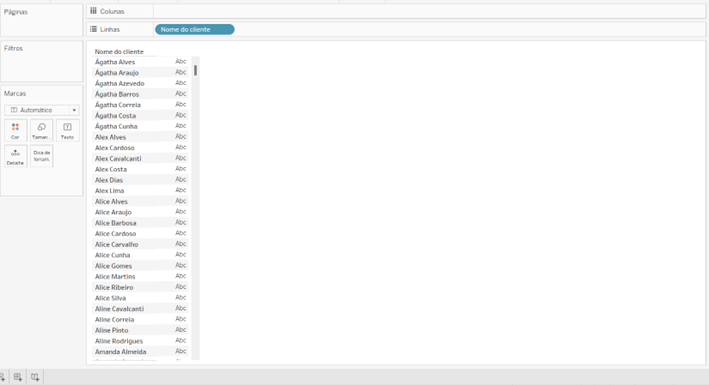The image size is (709, 385).
Task: Open the Detalhe marks card
Action: point(15,156)
